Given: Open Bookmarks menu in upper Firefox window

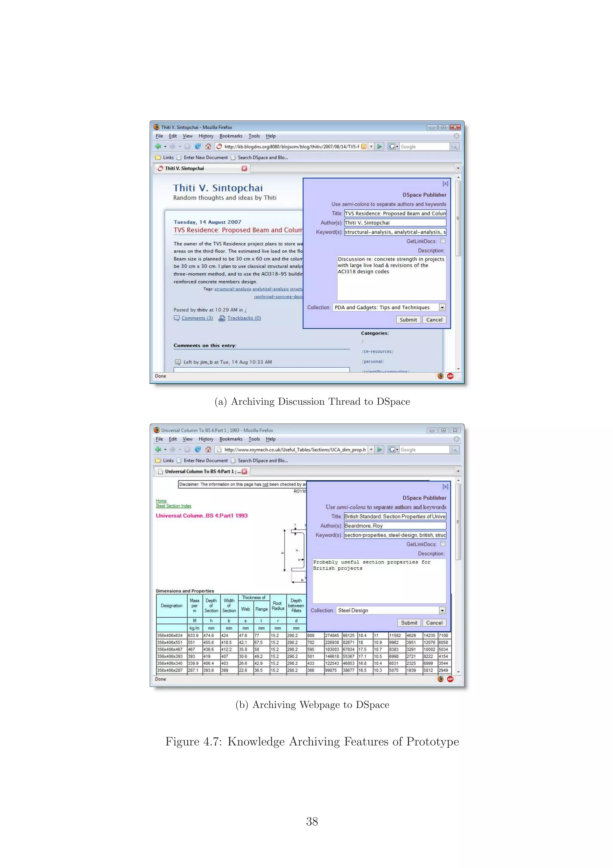Looking at the screenshot, I should coord(231,136).
